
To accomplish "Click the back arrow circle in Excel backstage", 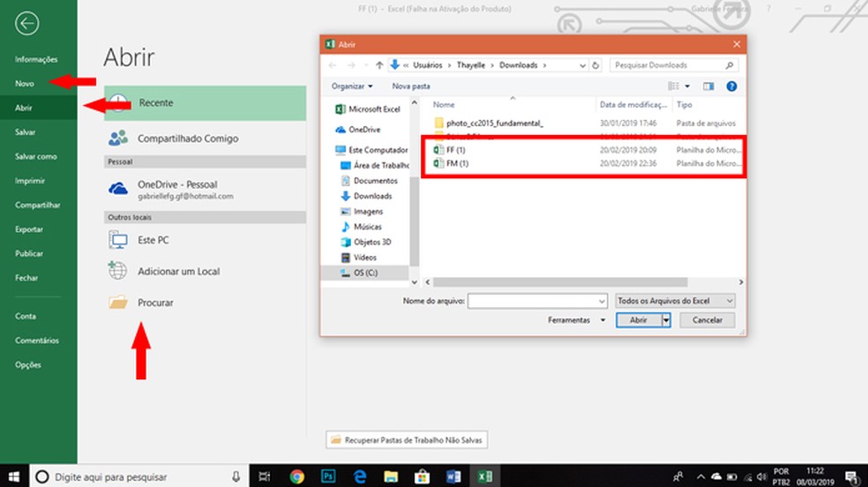I will pos(26,24).
